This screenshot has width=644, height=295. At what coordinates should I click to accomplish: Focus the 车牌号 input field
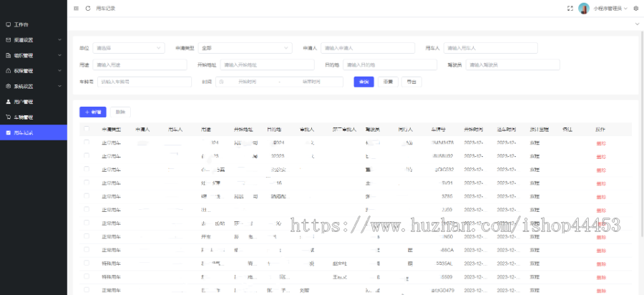click(x=144, y=82)
